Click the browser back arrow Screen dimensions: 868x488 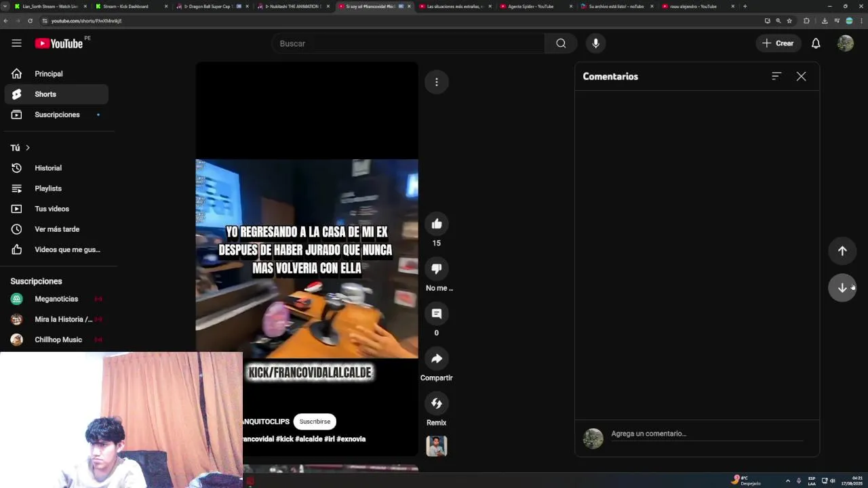tap(6, 21)
